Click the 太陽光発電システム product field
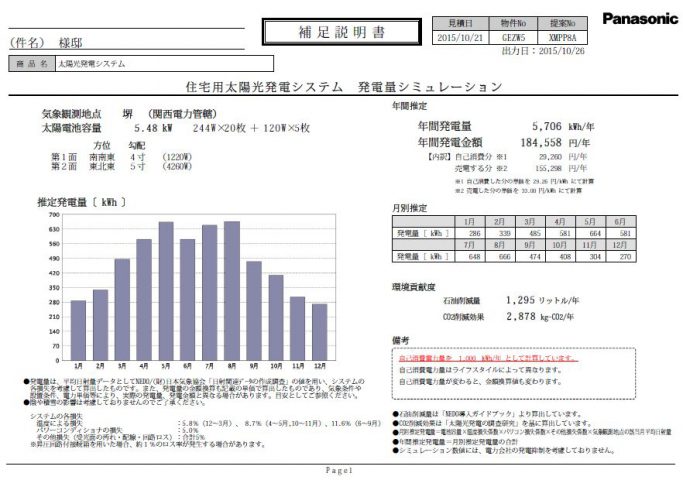This screenshot has width=683, height=480. tap(164, 64)
